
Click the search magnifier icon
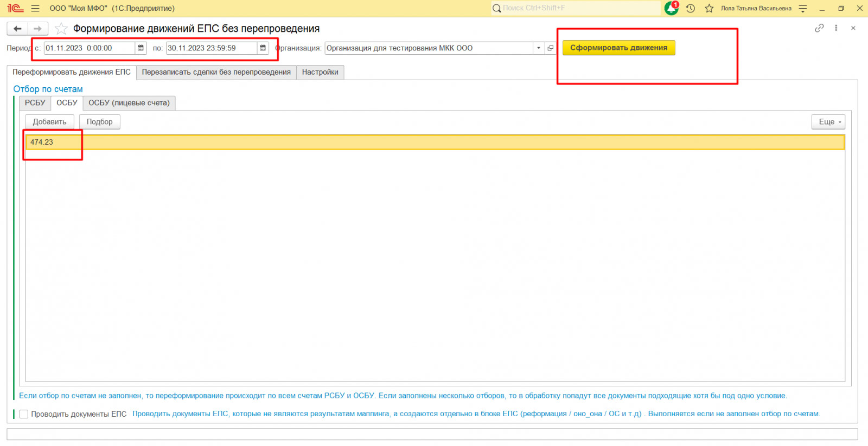click(496, 8)
